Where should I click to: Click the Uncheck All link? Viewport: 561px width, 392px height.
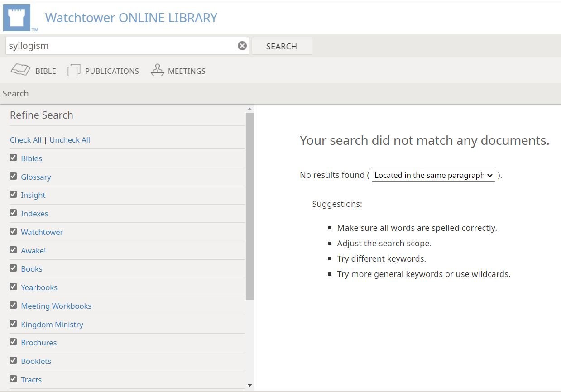click(70, 140)
